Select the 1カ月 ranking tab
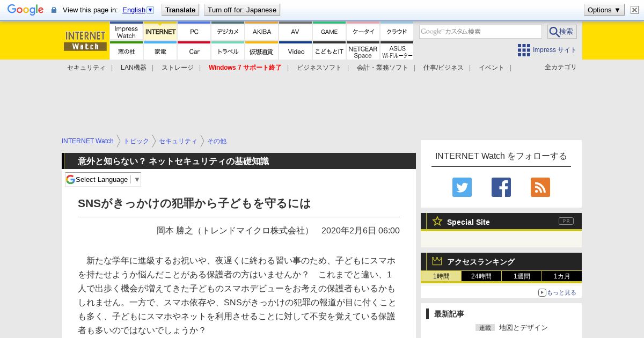 pos(562,276)
